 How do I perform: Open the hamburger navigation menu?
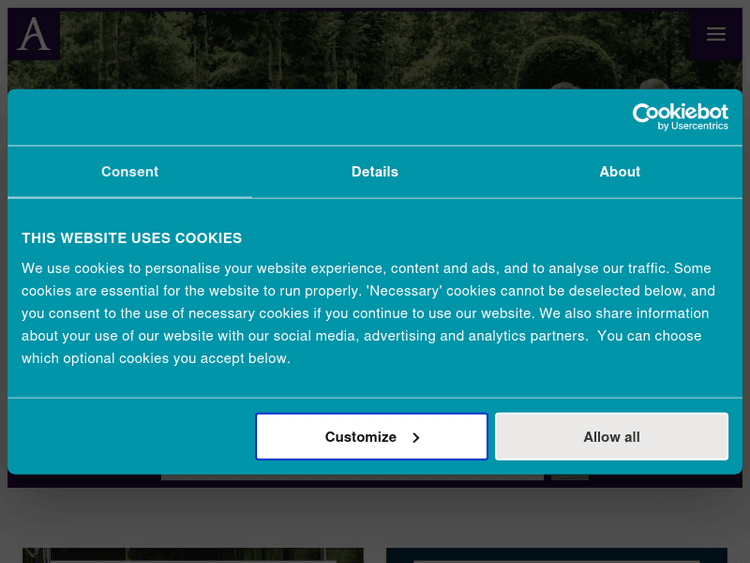pyautogui.click(x=715, y=34)
